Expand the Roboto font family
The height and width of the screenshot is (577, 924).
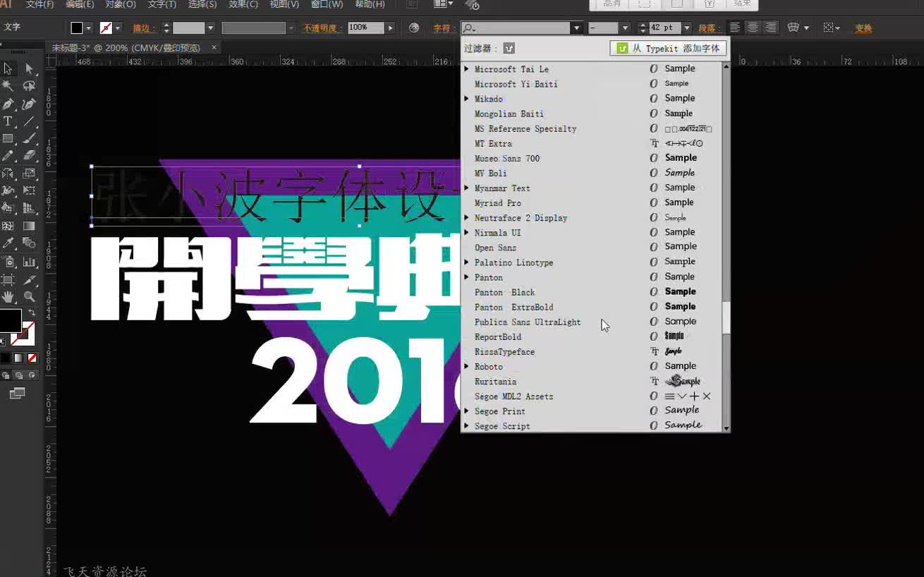468,366
